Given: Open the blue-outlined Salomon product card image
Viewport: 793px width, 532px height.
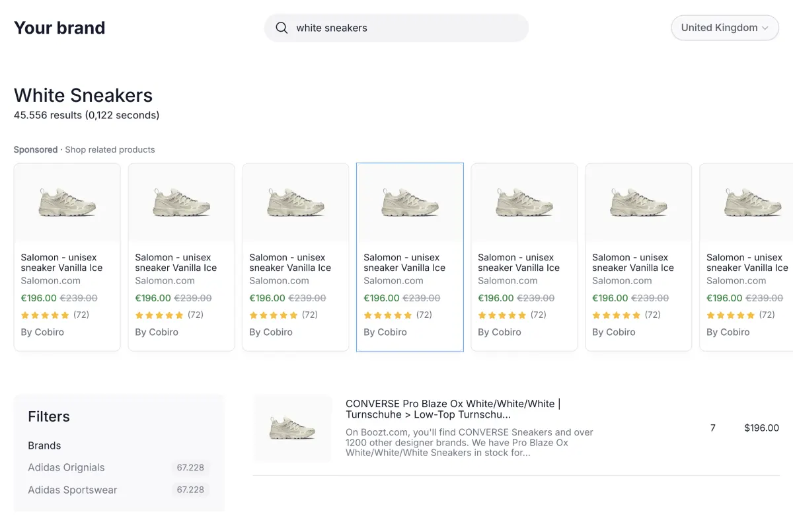Looking at the screenshot, I should tap(410, 202).
